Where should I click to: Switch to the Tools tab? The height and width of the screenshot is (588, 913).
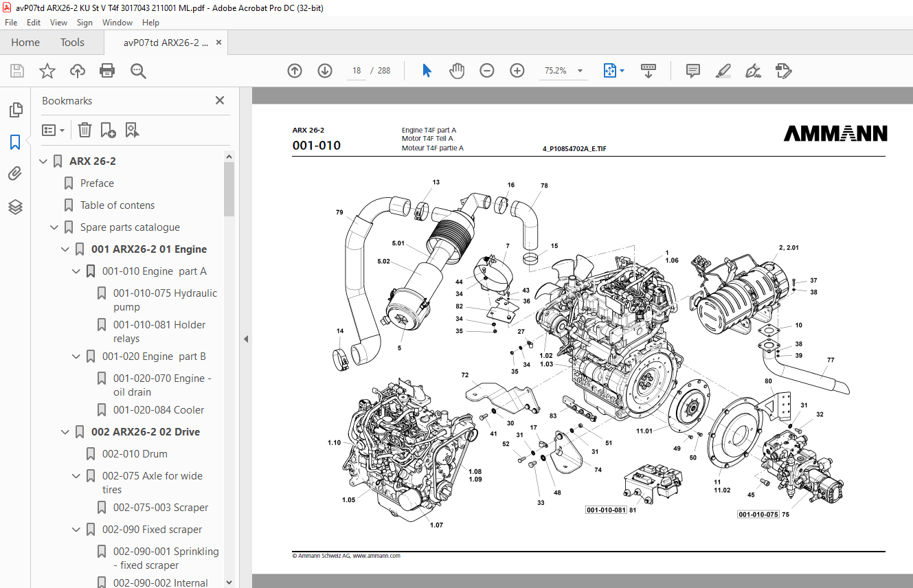click(72, 43)
